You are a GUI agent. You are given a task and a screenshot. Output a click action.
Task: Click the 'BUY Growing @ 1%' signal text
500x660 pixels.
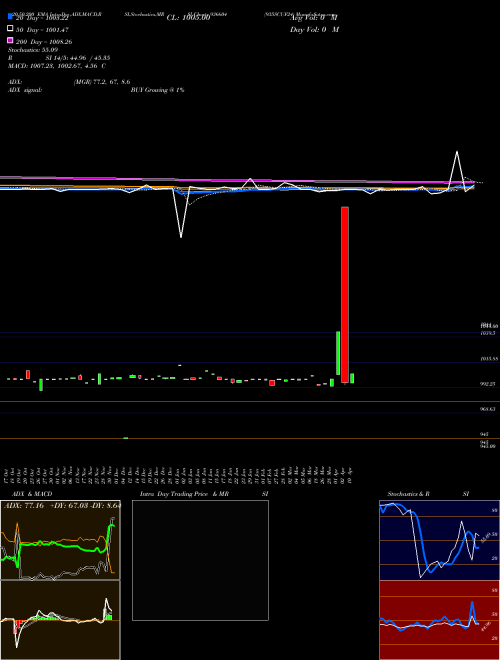tap(157, 90)
